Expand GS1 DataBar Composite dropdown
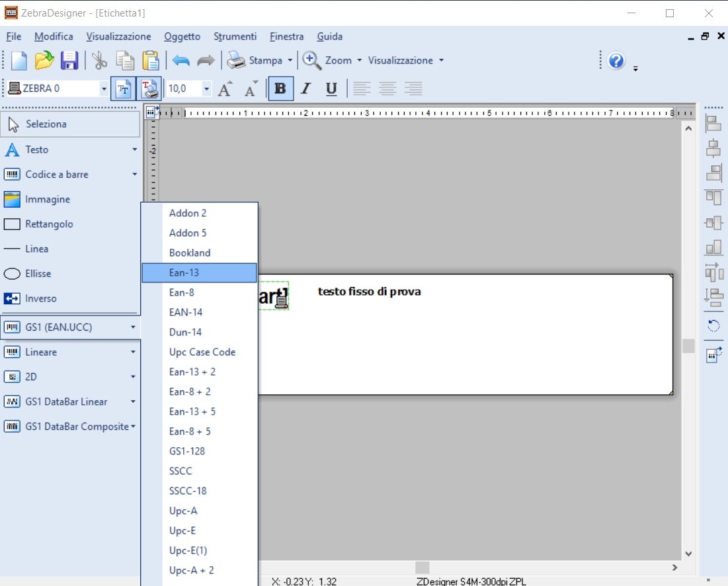Image resolution: width=728 pixels, height=586 pixels. click(134, 426)
